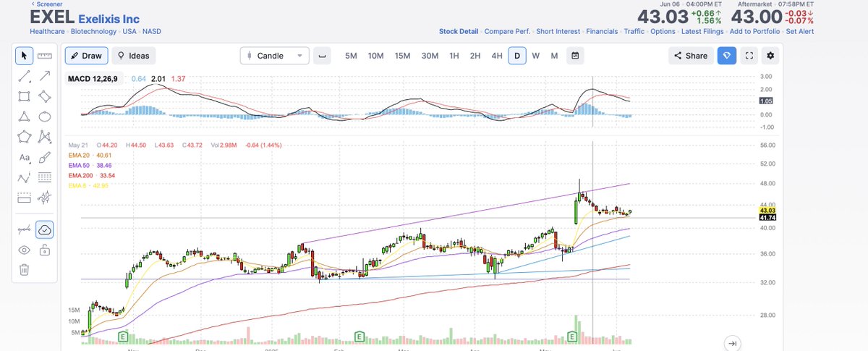Delete drawings with the trash icon
Screen dimensions: 868x351
pos(24,270)
